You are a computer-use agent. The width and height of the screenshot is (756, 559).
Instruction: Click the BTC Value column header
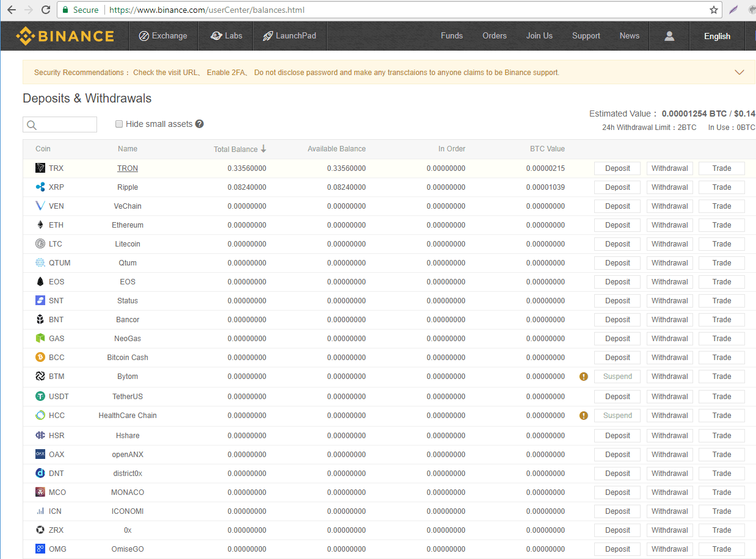click(x=547, y=149)
